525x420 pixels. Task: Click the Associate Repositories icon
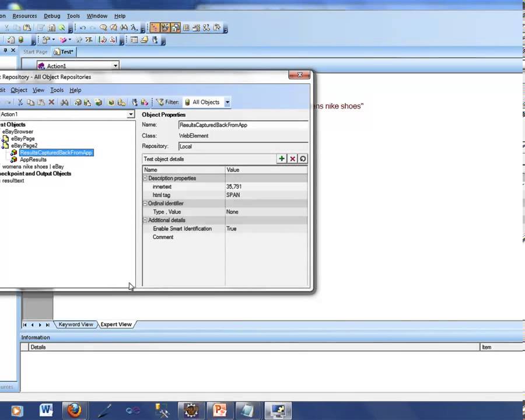point(144,102)
